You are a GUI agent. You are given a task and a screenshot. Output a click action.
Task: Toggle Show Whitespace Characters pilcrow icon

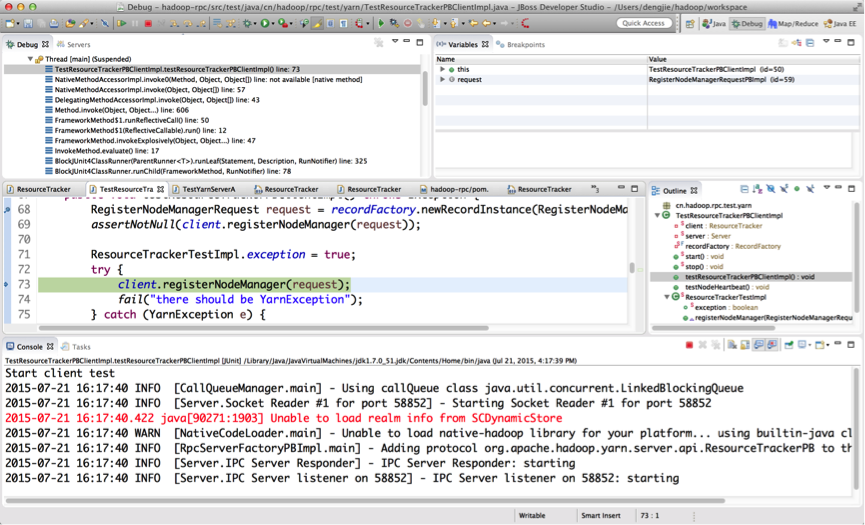343,23
